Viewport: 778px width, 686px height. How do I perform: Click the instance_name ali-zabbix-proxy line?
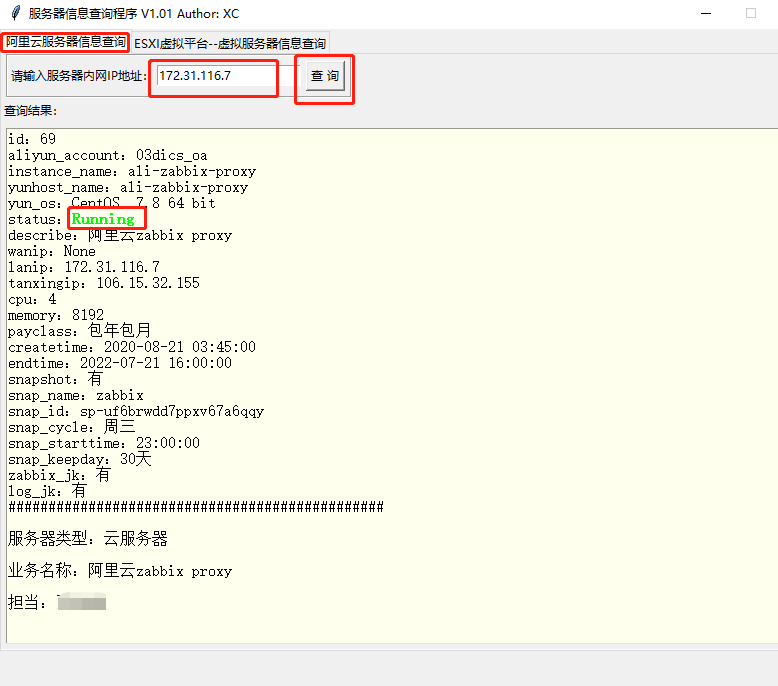point(132,171)
